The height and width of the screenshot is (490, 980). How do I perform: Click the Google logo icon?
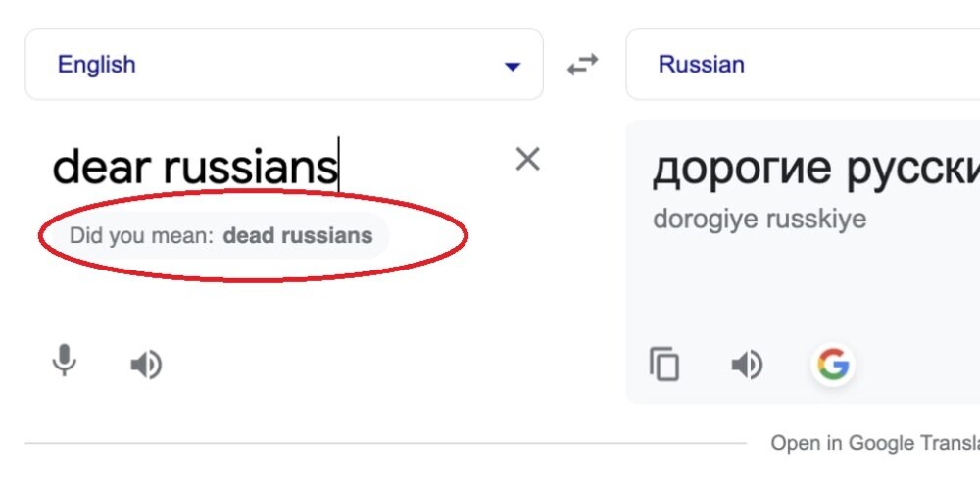833,365
